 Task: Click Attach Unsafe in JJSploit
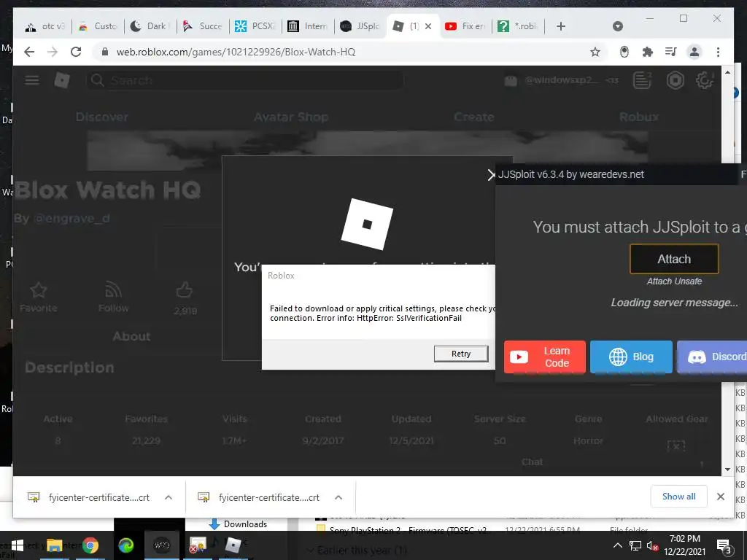click(x=674, y=281)
